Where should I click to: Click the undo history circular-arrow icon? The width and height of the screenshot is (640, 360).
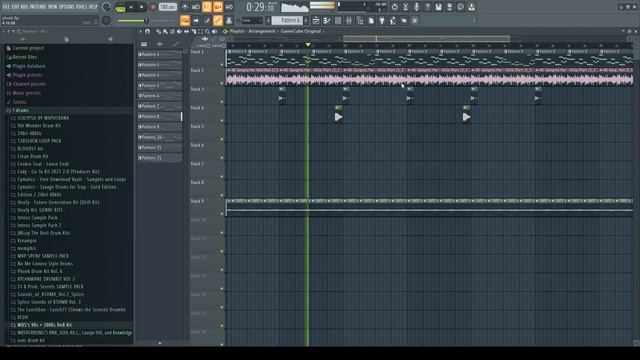tap(394, 7)
